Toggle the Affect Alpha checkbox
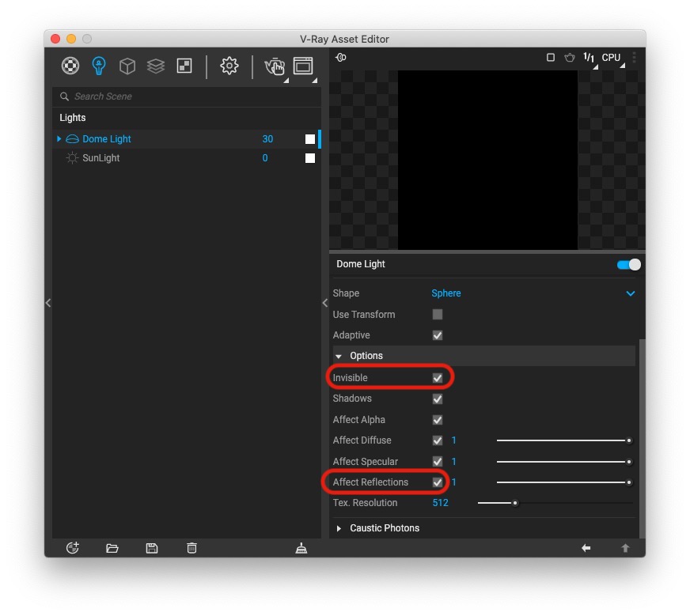The image size is (690, 616). (x=438, y=420)
